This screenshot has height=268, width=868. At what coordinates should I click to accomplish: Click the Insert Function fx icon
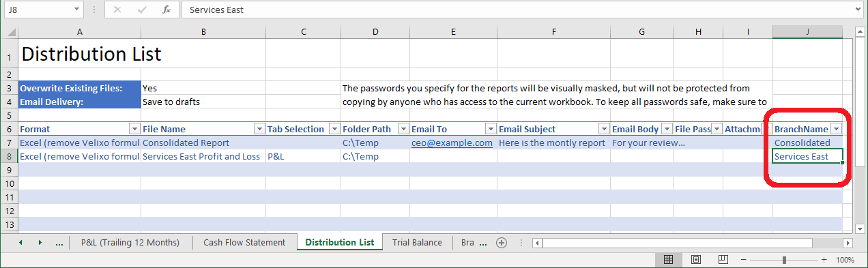click(x=166, y=10)
